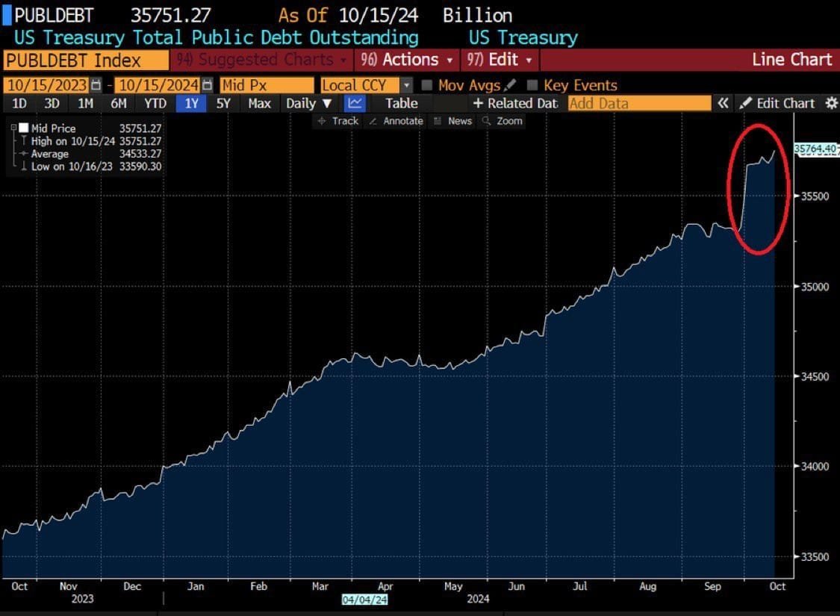Image resolution: width=840 pixels, height=616 pixels.
Task: Click the line chart view icon
Action: pyautogui.click(x=356, y=104)
